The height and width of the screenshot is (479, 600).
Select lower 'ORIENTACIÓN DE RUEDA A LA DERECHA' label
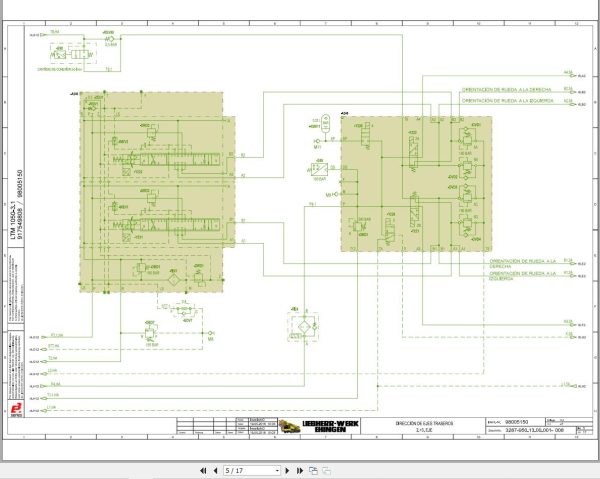click(x=523, y=263)
